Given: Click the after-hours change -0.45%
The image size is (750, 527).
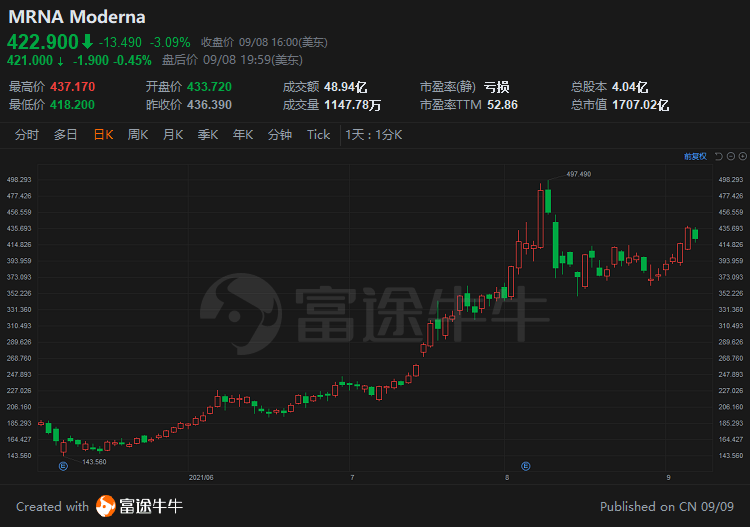Looking at the screenshot, I should [132, 60].
